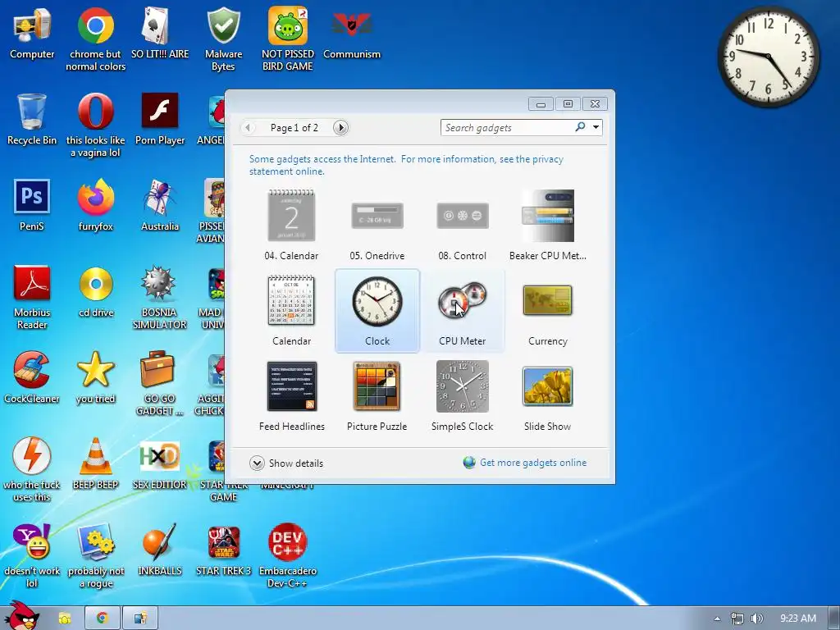Screen dimensions: 840x630
Task: Click the SO LIT!!! AIRE solitaire icon
Action: point(160,33)
